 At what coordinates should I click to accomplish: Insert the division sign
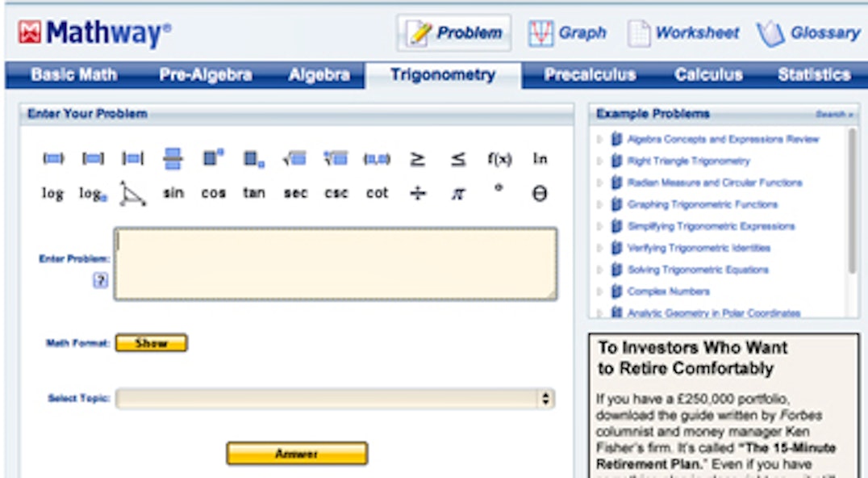pyautogui.click(x=418, y=193)
